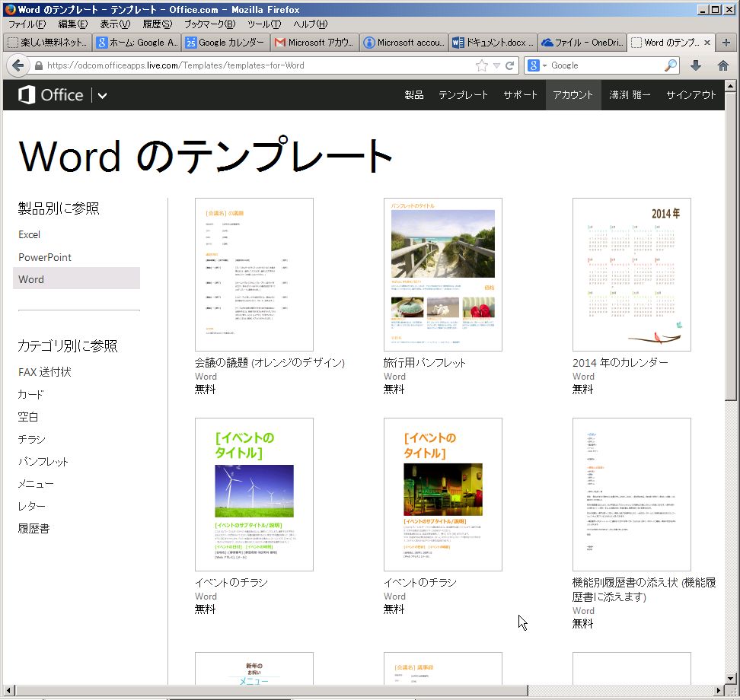The image size is (740, 700).
Task: Open the ブックマーク(B) menu
Action: point(209,24)
